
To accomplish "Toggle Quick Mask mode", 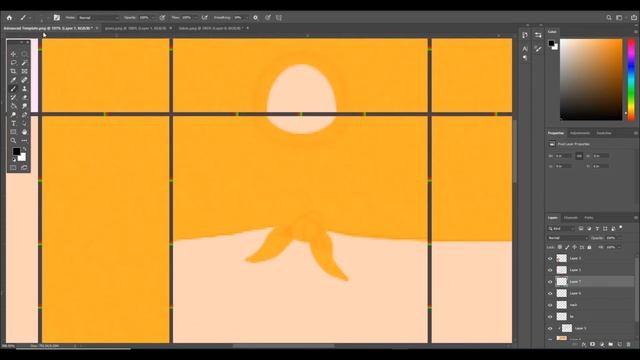I will [13, 167].
